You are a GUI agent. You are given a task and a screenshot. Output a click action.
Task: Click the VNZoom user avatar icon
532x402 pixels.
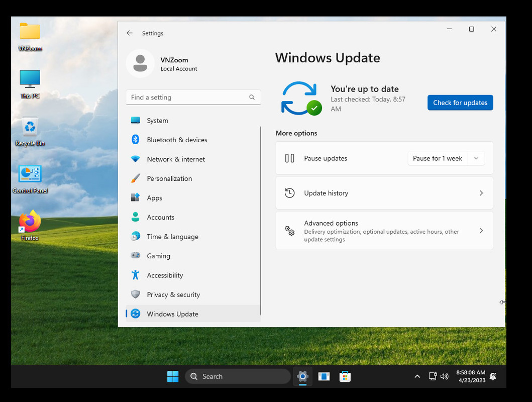pyautogui.click(x=140, y=63)
